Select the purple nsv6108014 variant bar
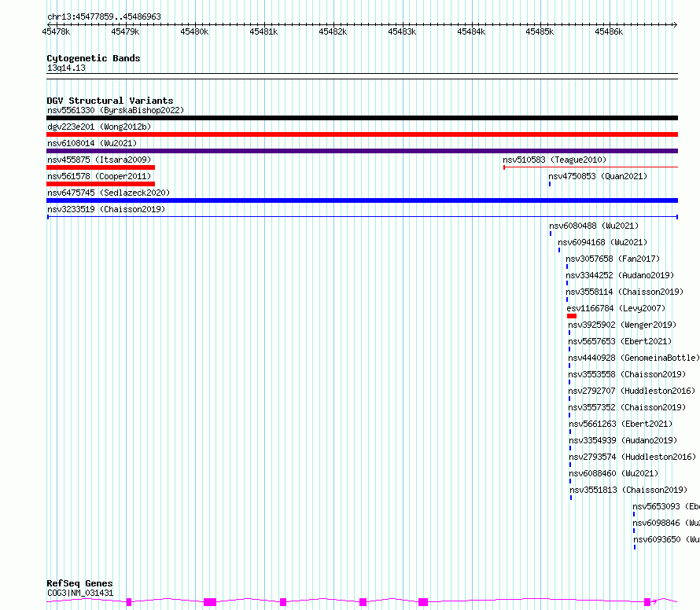The image size is (700, 610). [362, 151]
